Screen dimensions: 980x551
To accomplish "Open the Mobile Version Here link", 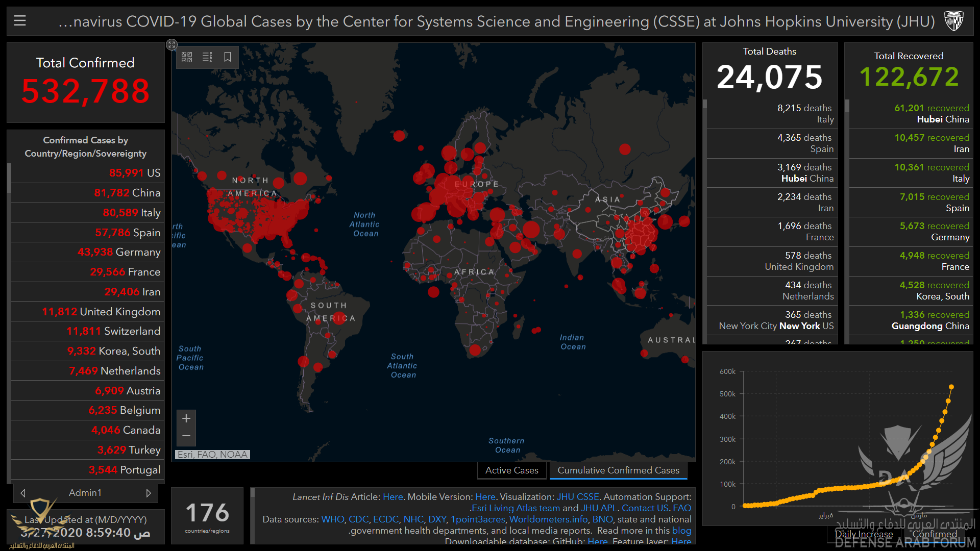I will (x=485, y=497).
